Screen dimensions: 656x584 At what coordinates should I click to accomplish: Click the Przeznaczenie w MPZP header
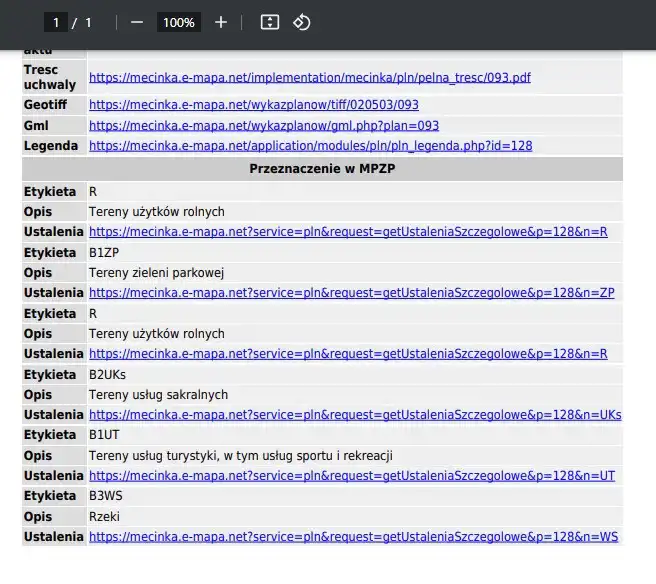pos(321,169)
